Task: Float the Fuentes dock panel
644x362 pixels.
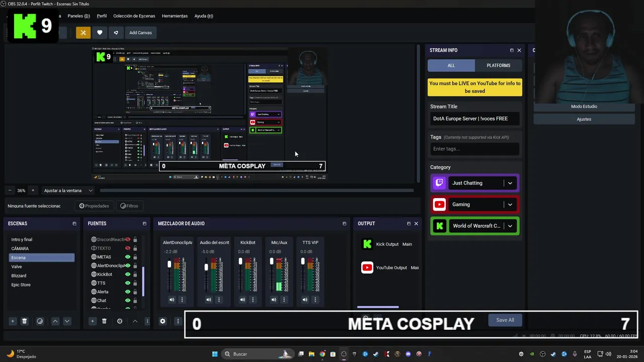Action: (x=144, y=224)
